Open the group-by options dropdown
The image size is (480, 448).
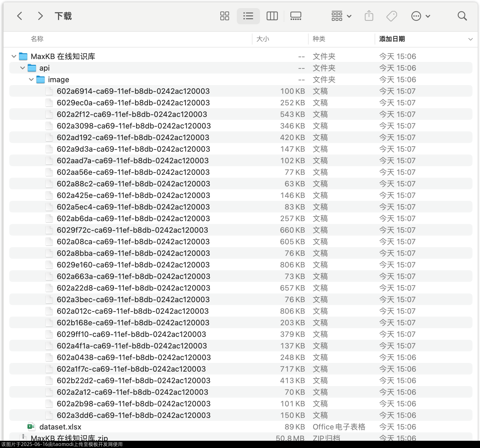click(x=341, y=16)
